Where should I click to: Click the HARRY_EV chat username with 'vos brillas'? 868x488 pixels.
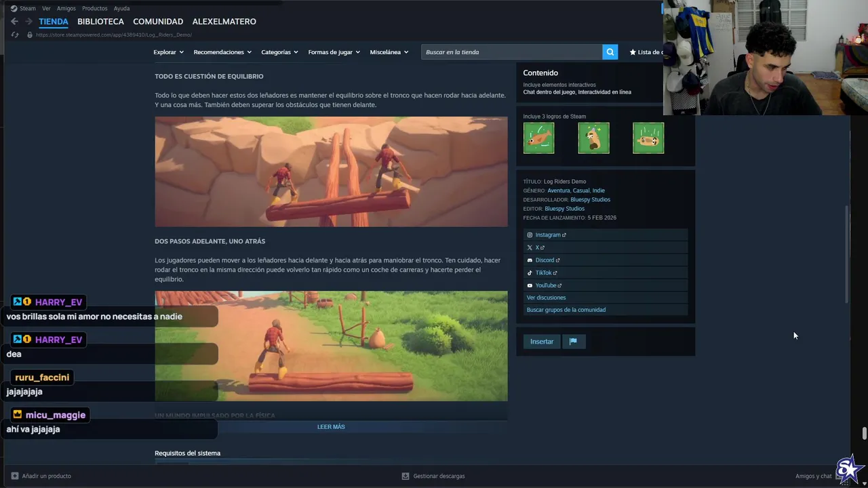click(58, 302)
